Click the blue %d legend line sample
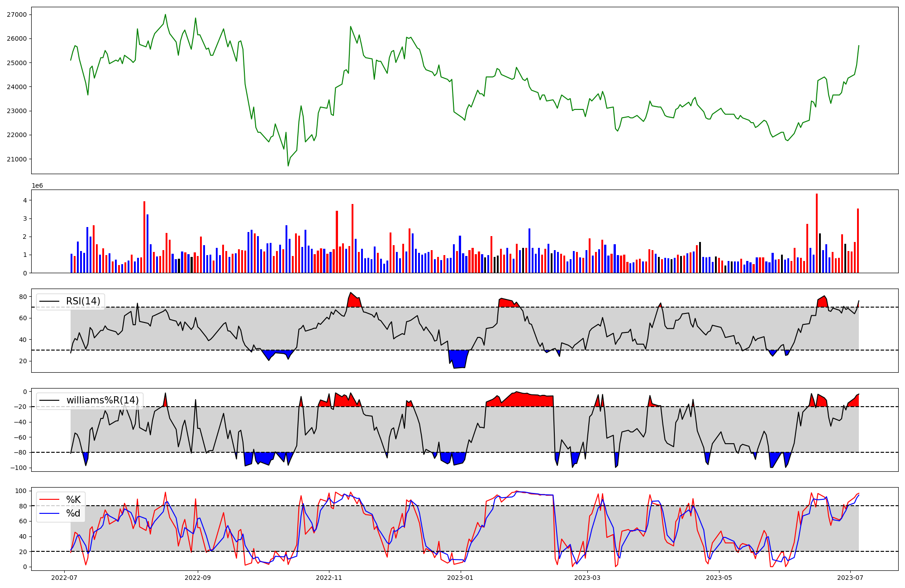 pos(50,513)
